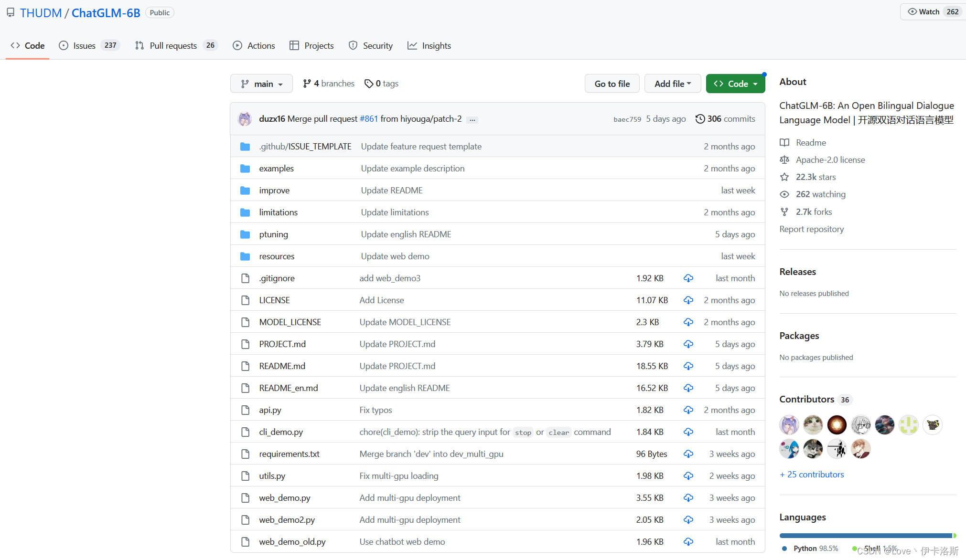Click the eye icon beside 262 watching
Screen dimensions: 966x560
(x=784, y=194)
